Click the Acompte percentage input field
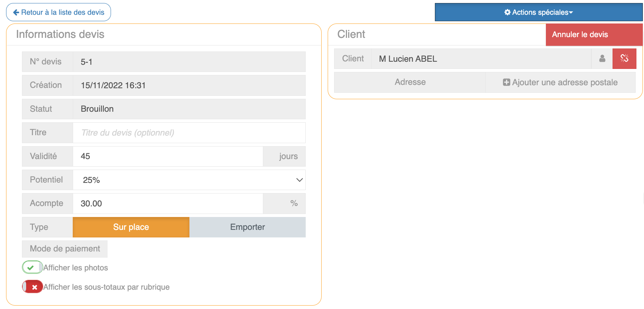The height and width of the screenshot is (309, 644). click(167, 203)
